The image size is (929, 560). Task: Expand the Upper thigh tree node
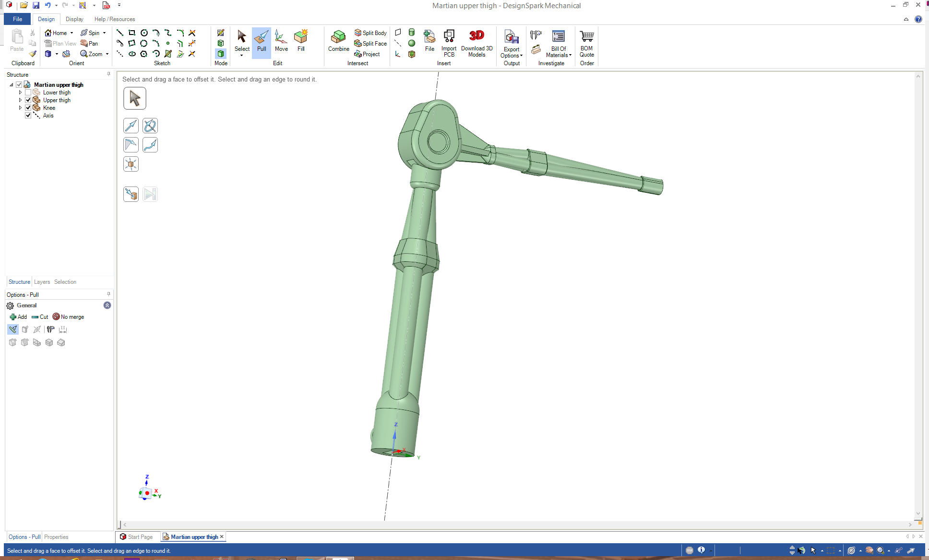[x=21, y=100]
